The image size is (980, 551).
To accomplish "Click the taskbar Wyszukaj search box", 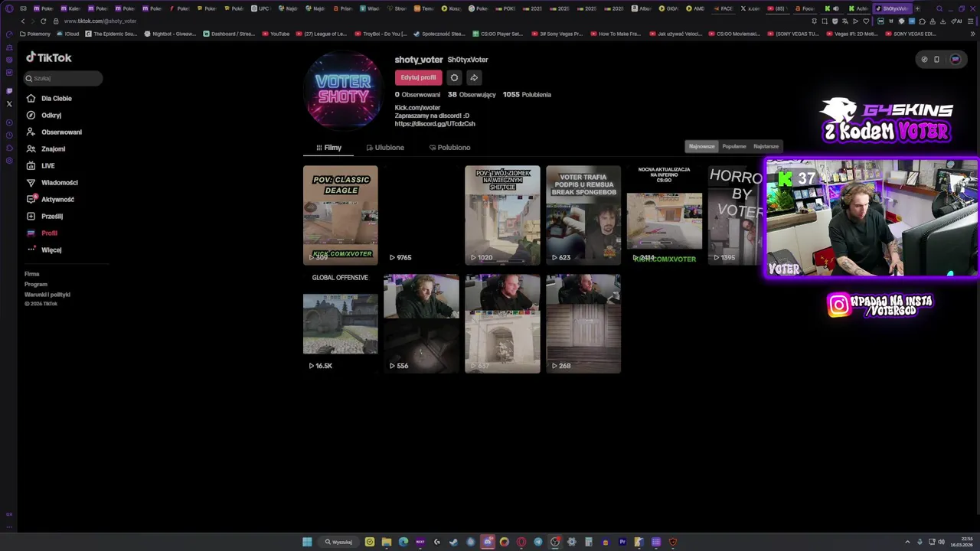I will coord(338,542).
